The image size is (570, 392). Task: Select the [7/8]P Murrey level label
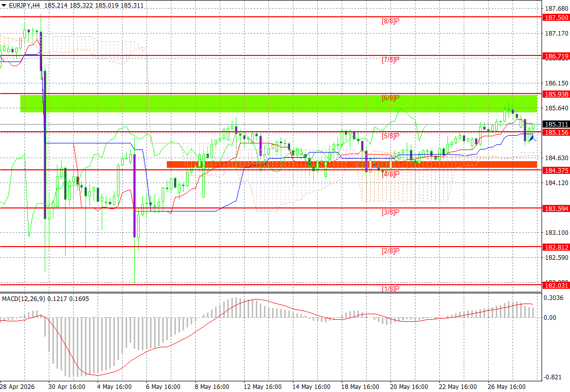(x=391, y=59)
